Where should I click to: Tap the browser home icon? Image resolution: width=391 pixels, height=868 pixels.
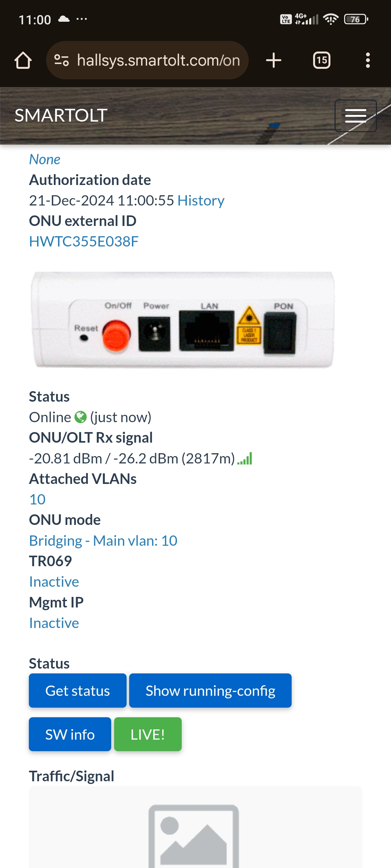23,60
